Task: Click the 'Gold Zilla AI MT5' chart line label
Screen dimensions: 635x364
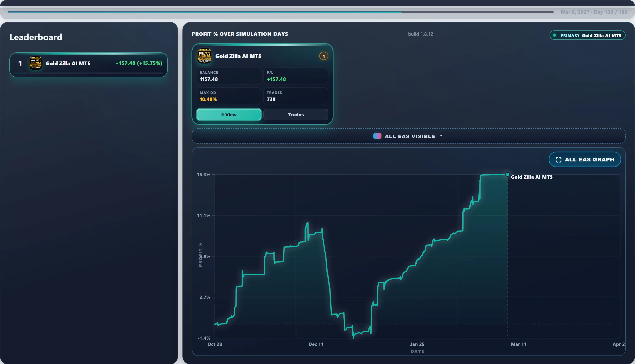Action: (531, 177)
